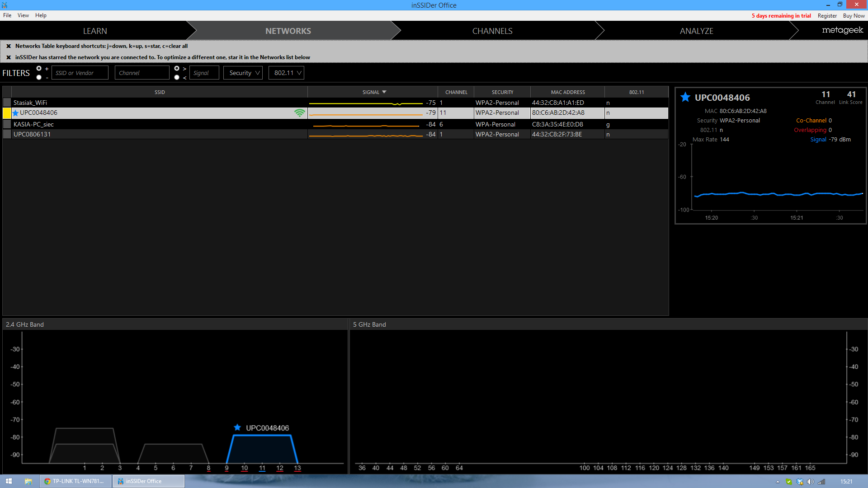The height and width of the screenshot is (488, 868).
Task: Select the Stasiak_WiFi network row
Action: (335, 103)
